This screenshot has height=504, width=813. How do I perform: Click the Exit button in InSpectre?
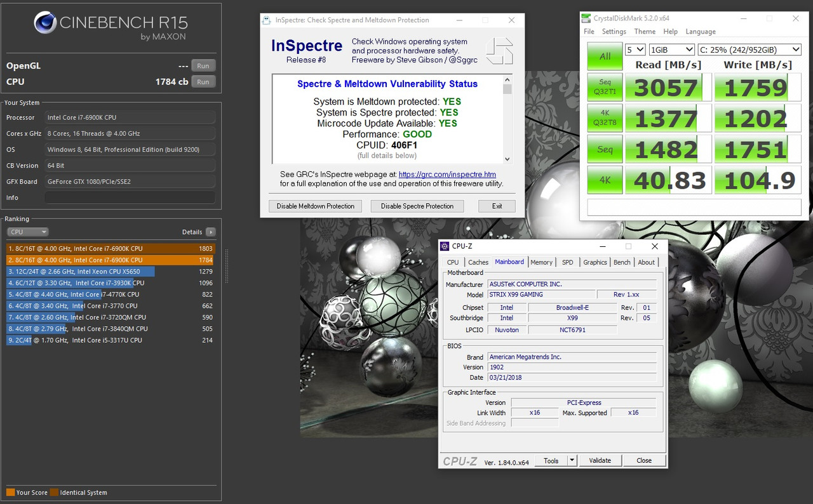coord(497,206)
